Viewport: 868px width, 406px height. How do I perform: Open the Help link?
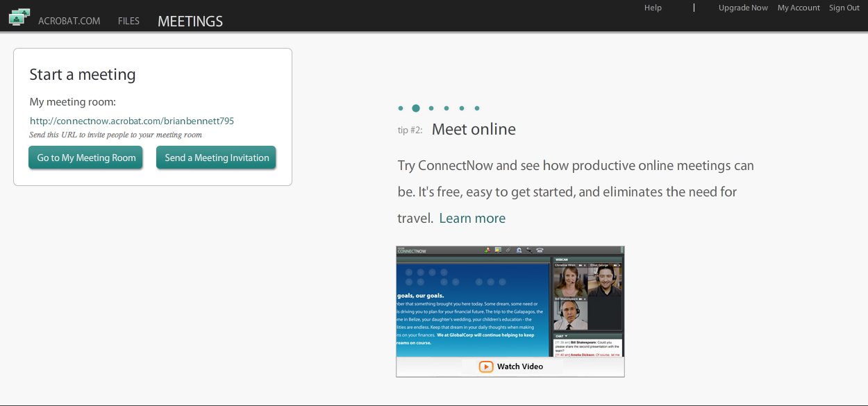coord(653,8)
